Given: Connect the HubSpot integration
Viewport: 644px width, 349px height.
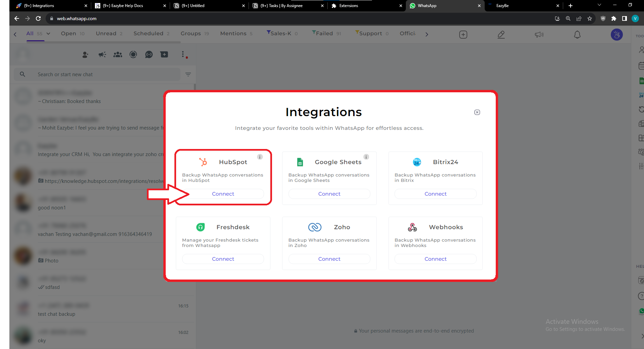Looking at the screenshot, I should [x=223, y=194].
